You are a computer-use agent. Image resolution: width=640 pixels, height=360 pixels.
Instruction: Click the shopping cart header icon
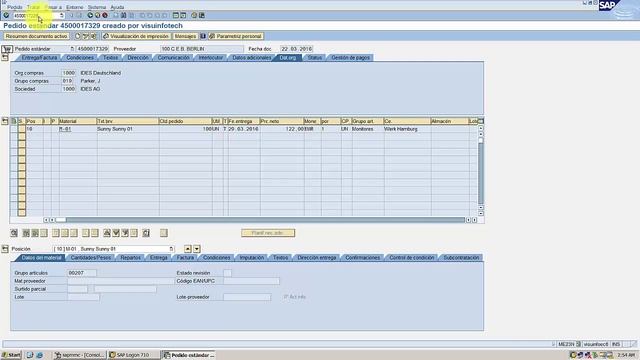[x=7, y=49]
